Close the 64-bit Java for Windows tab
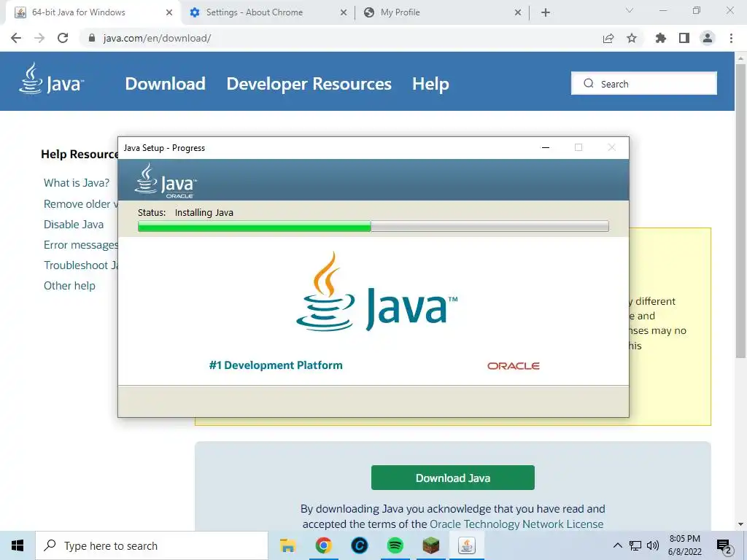 (169, 12)
